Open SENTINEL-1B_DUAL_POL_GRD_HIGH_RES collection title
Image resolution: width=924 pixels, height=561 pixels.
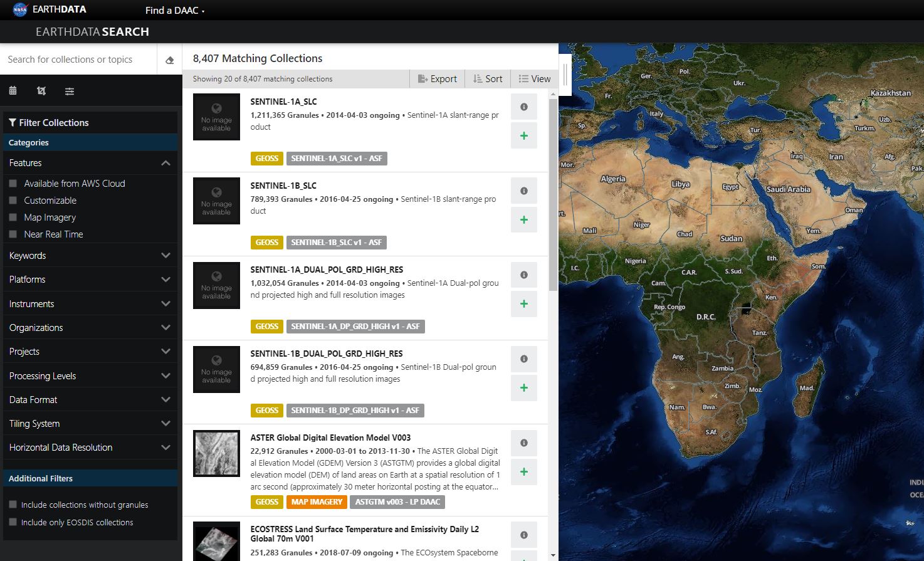tap(327, 354)
